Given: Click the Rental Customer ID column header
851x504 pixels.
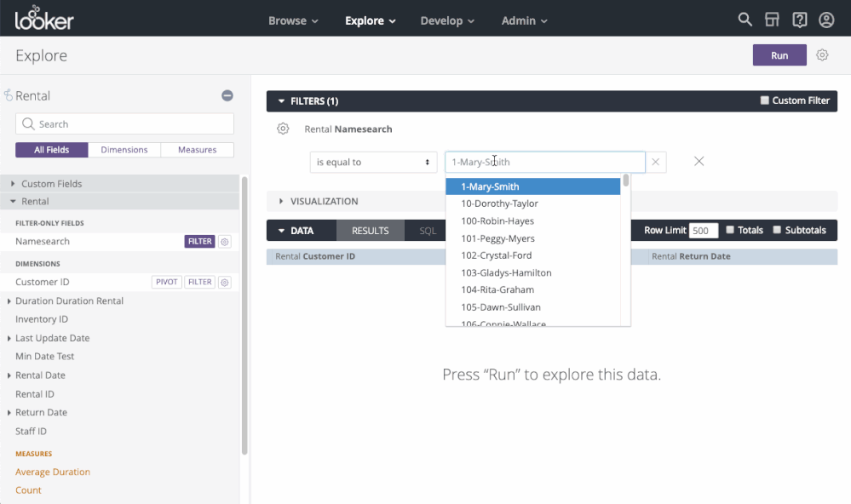Looking at the screenshot, I should pos(356,256).
